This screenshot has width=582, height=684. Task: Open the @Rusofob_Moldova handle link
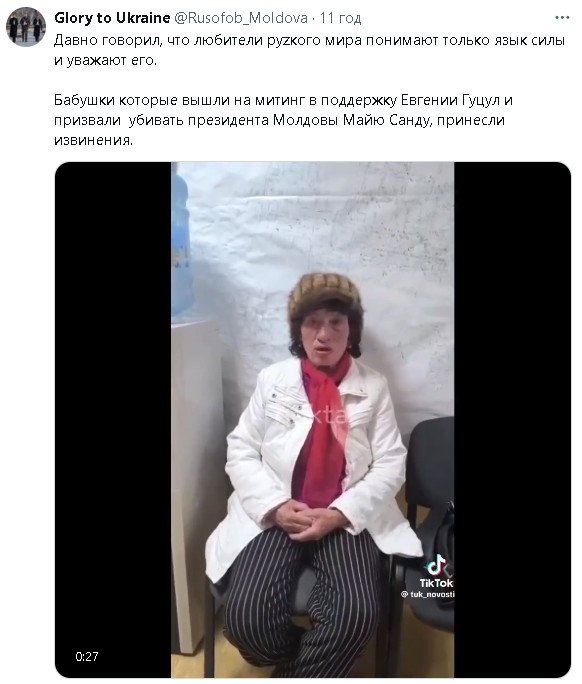click(241, 18)
